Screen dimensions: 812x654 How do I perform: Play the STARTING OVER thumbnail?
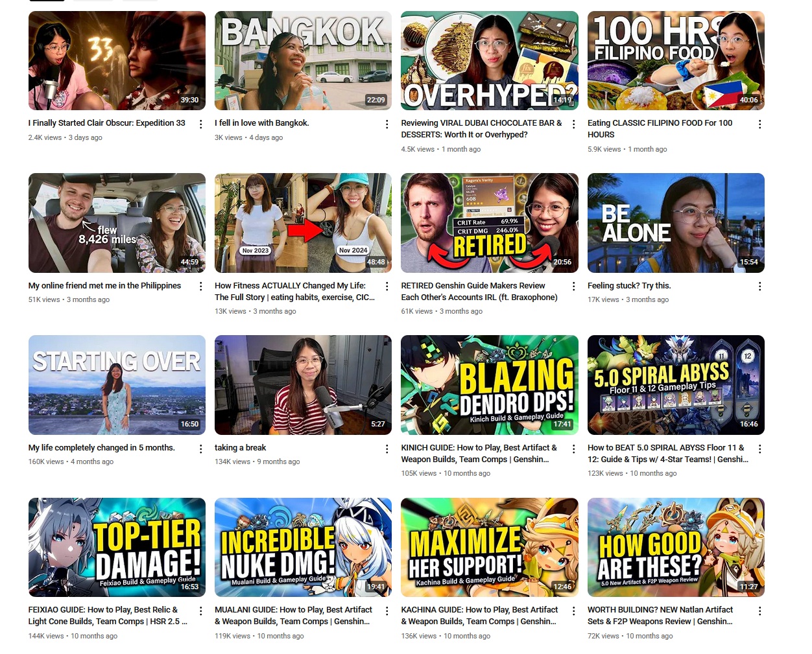(117, 385)
